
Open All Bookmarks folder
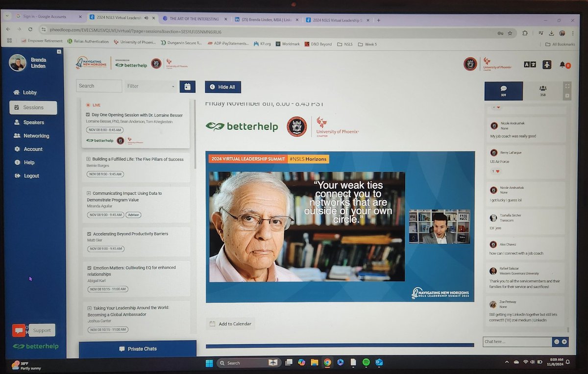561,45
